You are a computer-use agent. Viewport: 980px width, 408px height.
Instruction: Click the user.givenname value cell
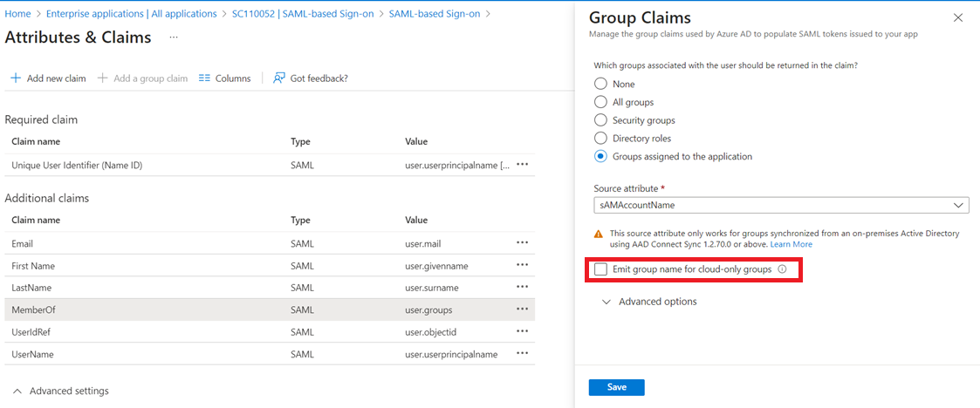click(x=436, y=266)
